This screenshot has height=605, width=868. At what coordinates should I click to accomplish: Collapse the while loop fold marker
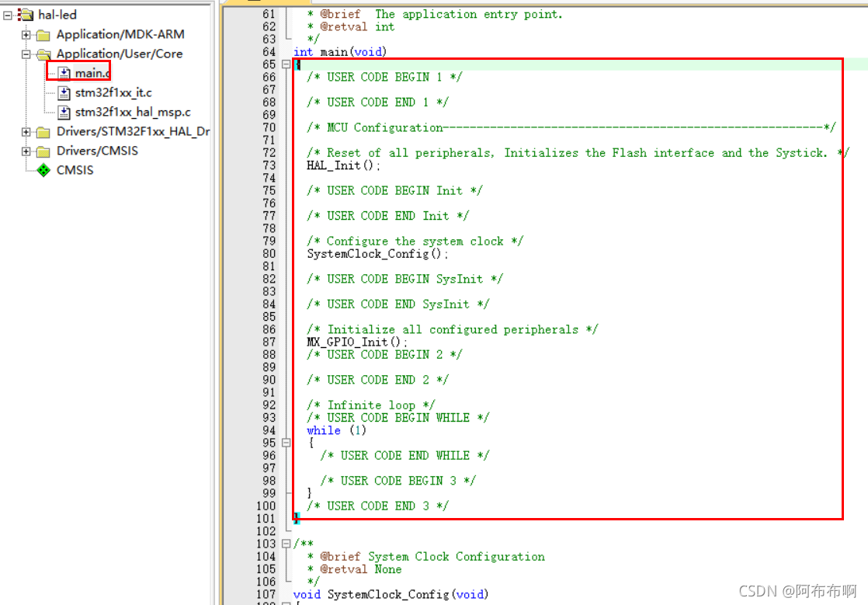(286, 443)
